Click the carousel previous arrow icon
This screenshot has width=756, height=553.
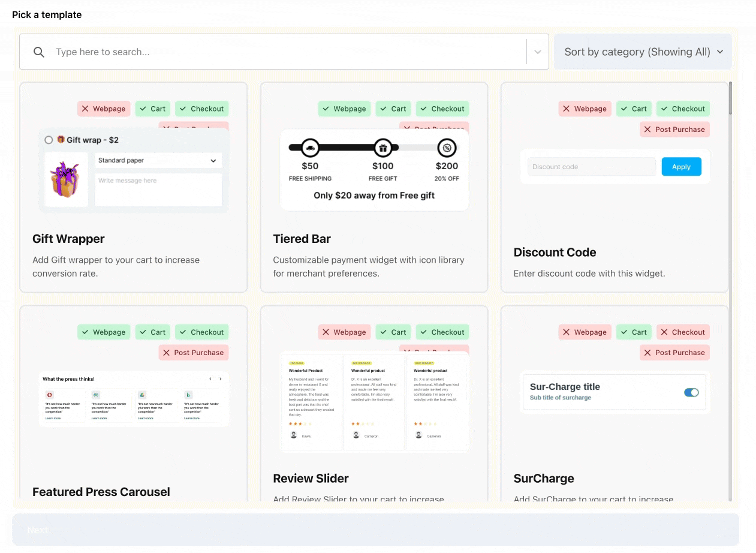point(210,379)
